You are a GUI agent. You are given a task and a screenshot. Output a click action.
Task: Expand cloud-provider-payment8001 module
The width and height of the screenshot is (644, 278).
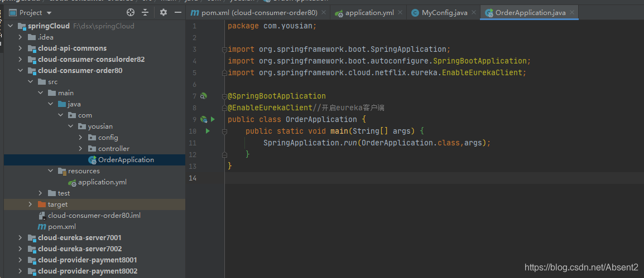pyautogui.click(x=20, y=260)
